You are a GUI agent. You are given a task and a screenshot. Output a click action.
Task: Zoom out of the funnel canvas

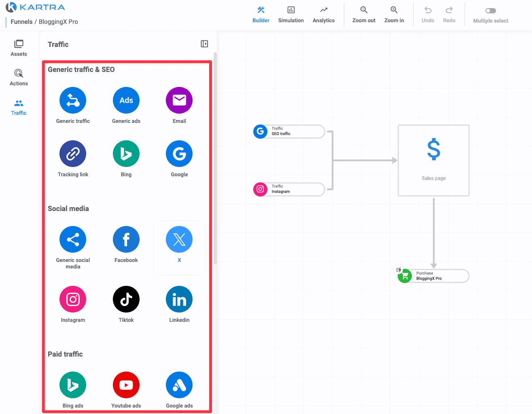pos(364,15)
